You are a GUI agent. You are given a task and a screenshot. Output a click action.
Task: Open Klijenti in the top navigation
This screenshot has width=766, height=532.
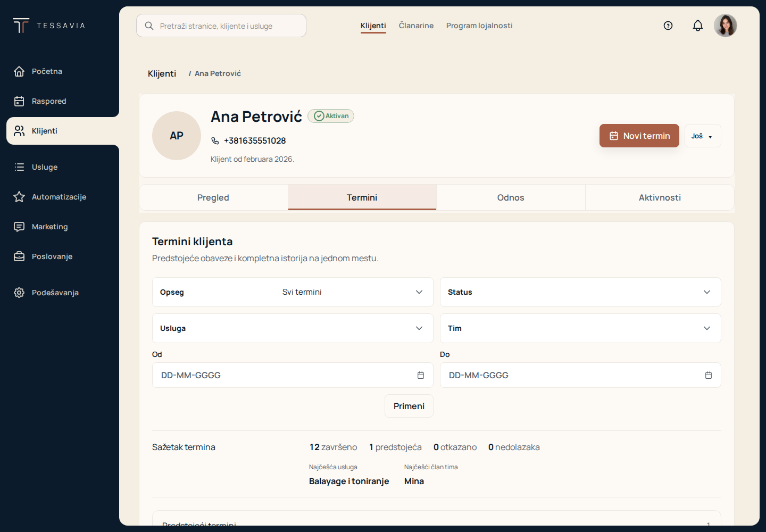point(373,26)
